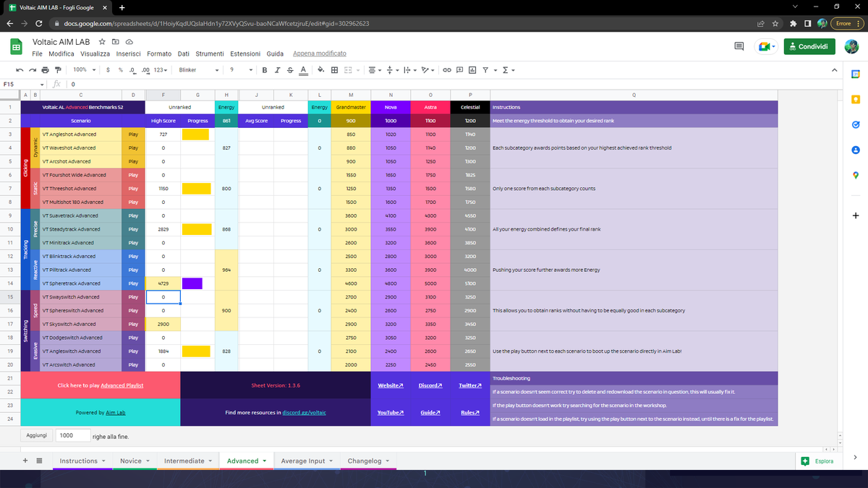Toggle strikethrough formatting
Viewport: 868px width, 488px height.
point(291,70)
